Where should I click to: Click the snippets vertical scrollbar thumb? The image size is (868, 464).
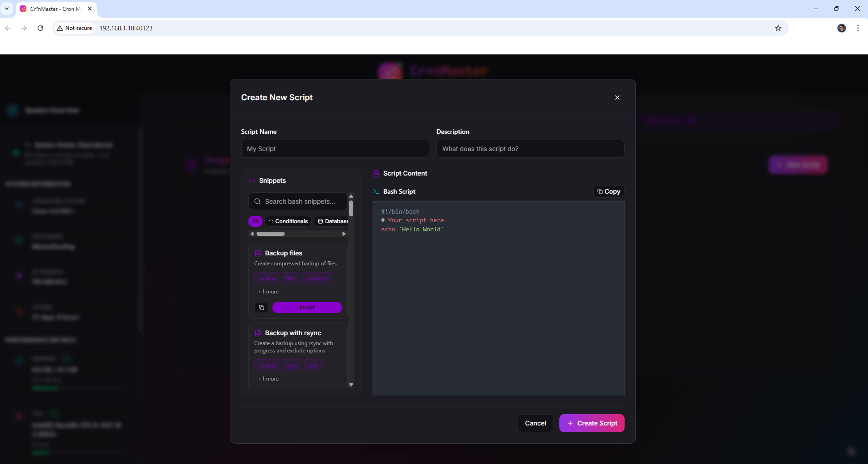coord(351,208)
